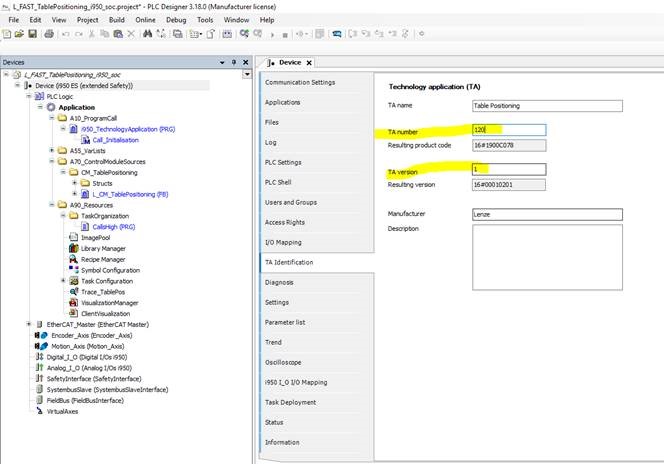Click the Print toolbar icon
This screenshot has width=664, height=464.
point(47,34)
